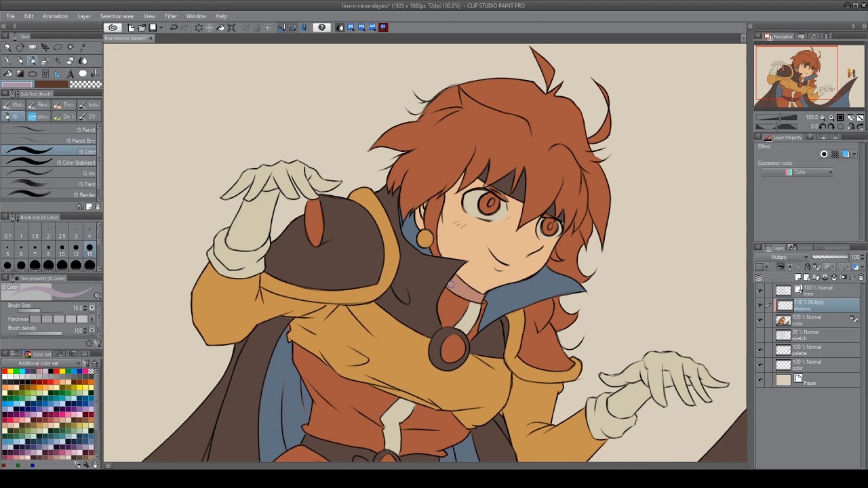This screenshot has height=488, width=868.
Task: Zoom in in the Navigator panel
Action: tap(831, 117)
